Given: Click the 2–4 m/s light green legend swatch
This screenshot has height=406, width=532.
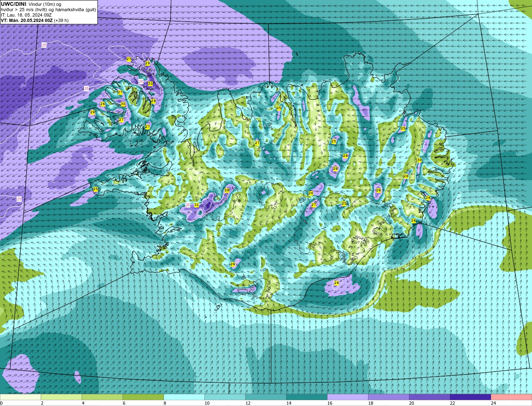Looking at the screenshot, I should 62,397.
